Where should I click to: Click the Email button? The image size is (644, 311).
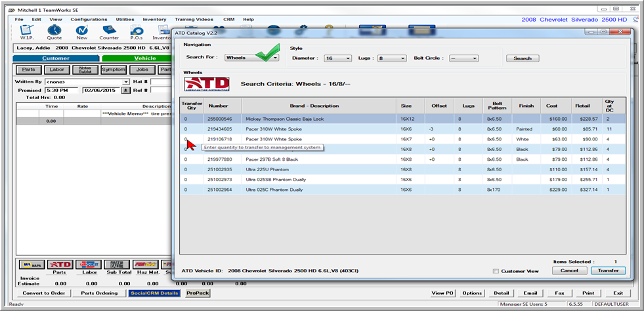[530, 293]
